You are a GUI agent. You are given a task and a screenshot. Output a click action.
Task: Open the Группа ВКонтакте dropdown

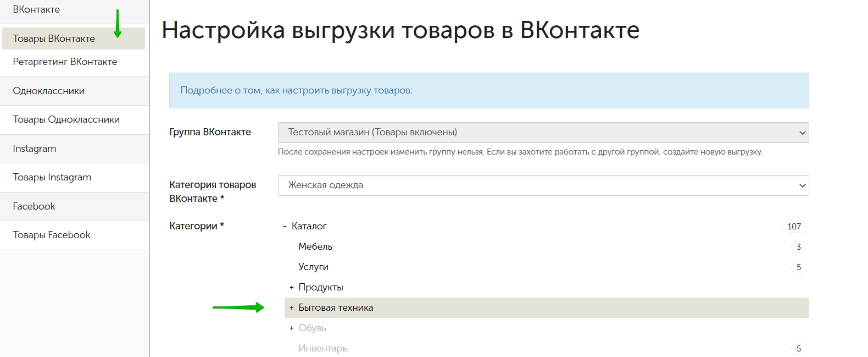point(543,133)
